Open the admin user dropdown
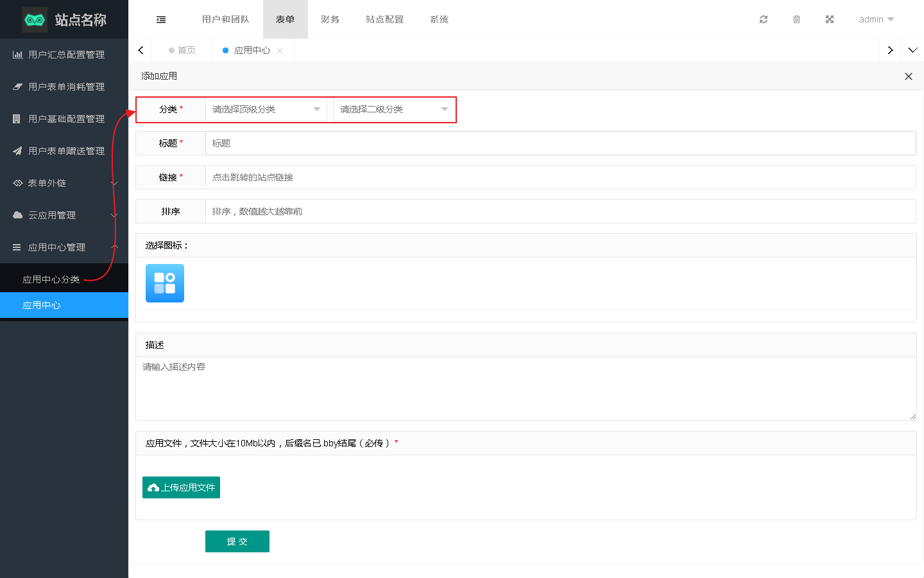The height and width of the screenshot is (578, 924). click(x=876, y=19)
